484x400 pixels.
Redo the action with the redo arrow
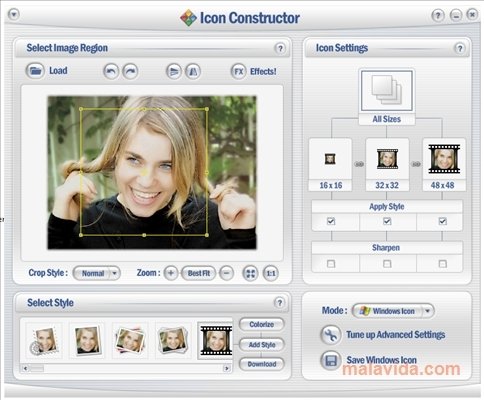click(130, 71)
